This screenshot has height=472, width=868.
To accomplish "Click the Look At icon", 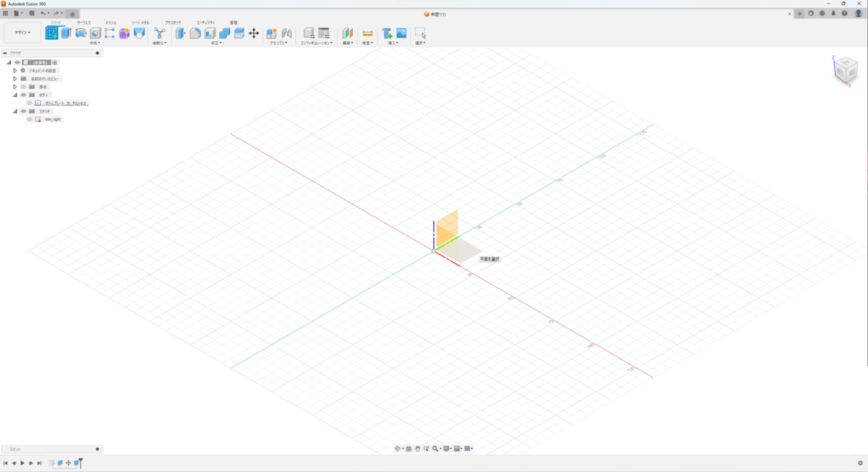I will 409,449.
